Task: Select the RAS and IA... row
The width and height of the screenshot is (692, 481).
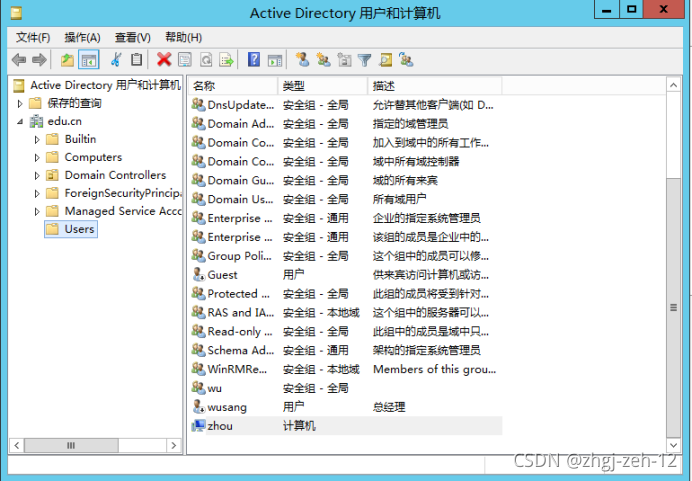Action: [x=346, y=313]
